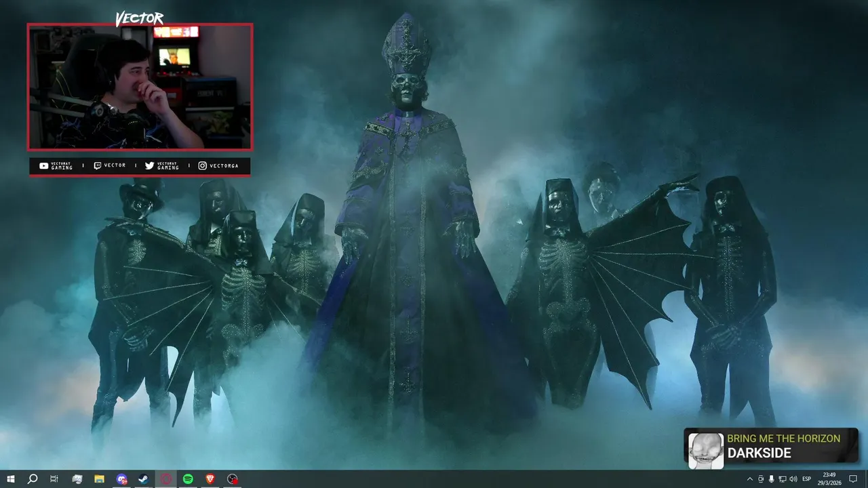Open the clock and date flyout
The width and height of the screenshot is (868, 488).
[829, 479]
